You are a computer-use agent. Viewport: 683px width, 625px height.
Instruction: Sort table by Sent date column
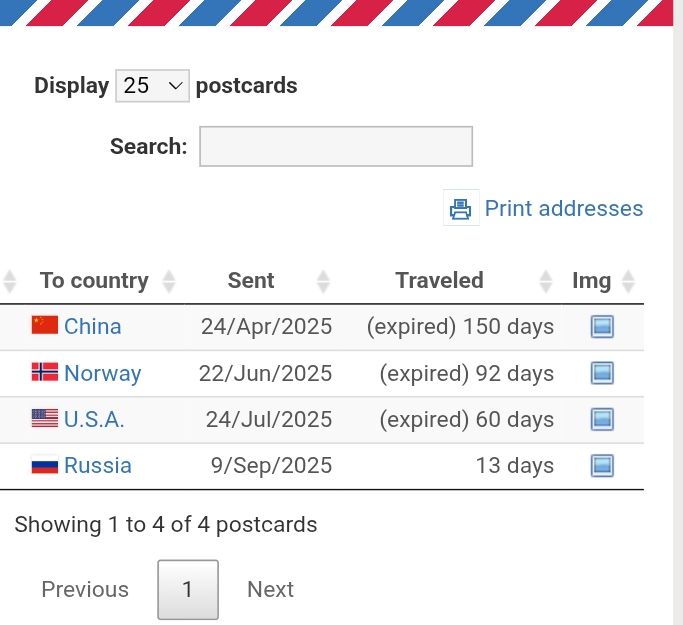[251, 281]
